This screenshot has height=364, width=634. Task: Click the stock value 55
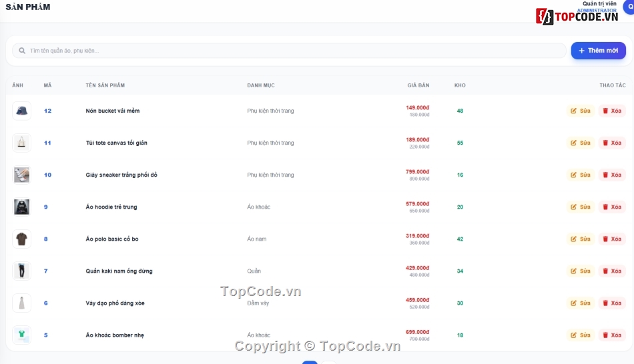[x=460, y=143]
